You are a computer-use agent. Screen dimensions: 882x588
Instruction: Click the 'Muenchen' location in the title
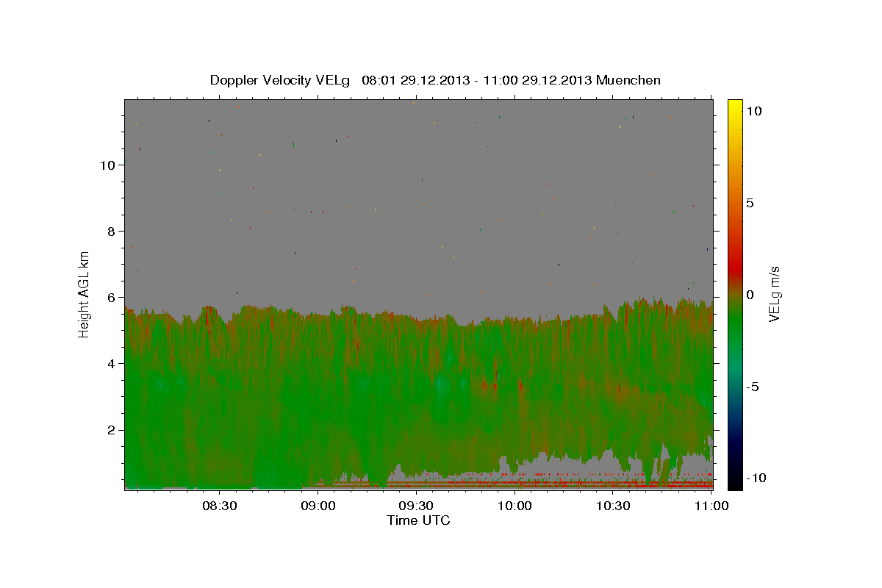[628, 80]
